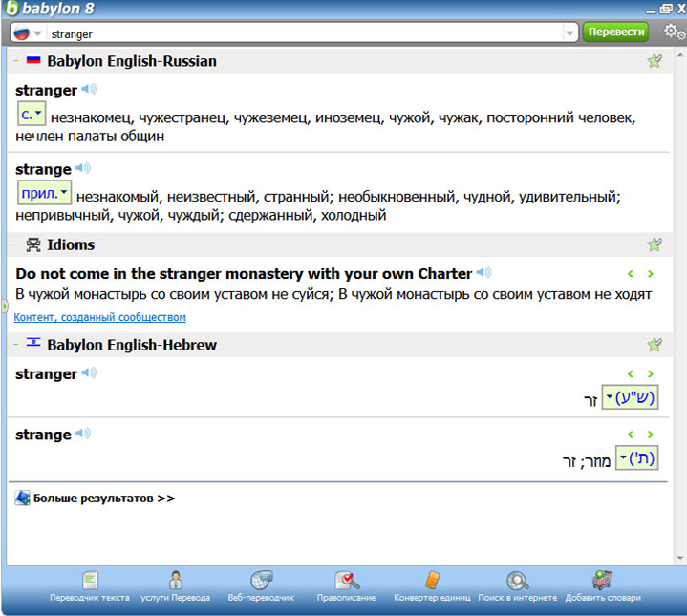The height and width of the screenshot is (616, 687).
Task: Open Конвертер единиц unit converter
Action: coord(432,585)
